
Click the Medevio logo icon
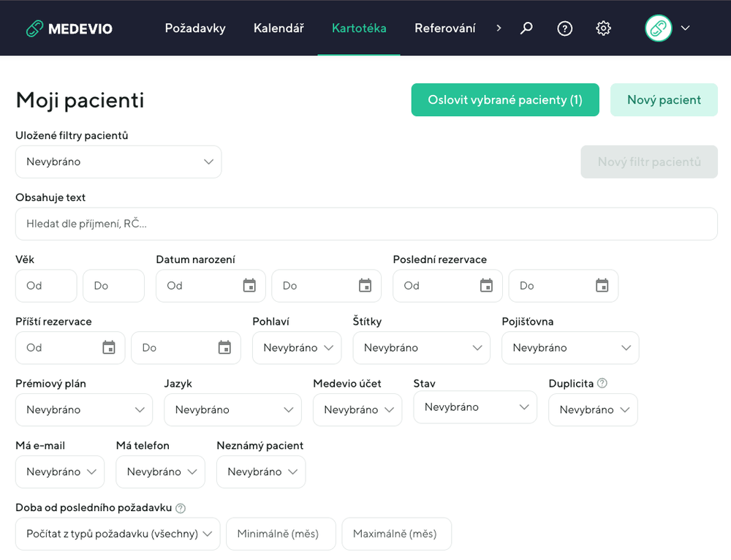coord(34,29)
